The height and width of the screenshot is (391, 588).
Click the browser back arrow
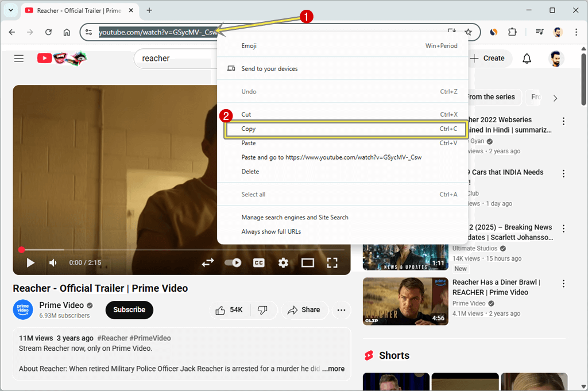[x=12, y=32]
